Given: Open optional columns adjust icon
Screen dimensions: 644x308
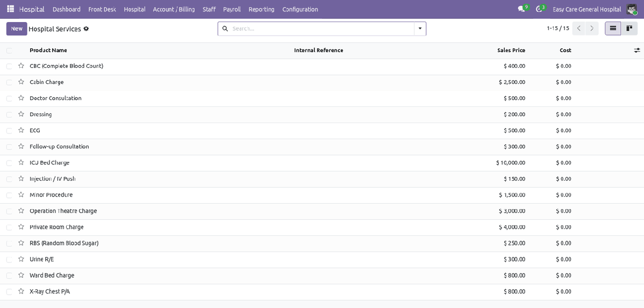Looking at the screenshot, I should pyautogui.click(x=636, y=50).
